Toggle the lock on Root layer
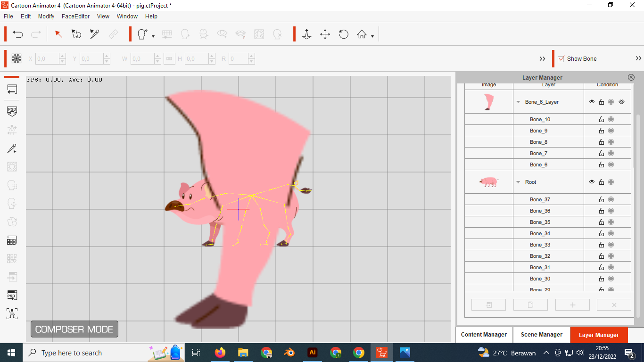 (x=602, y=182)
